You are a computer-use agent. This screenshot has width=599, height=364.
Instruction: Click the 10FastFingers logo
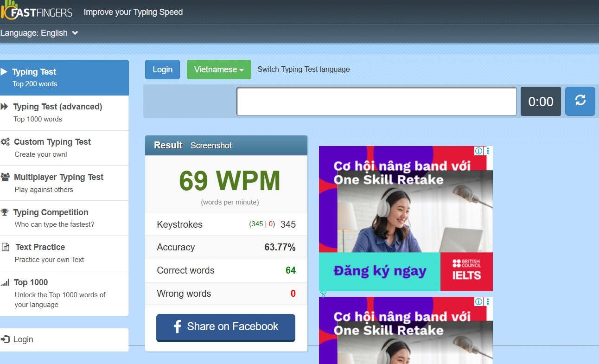37,10
